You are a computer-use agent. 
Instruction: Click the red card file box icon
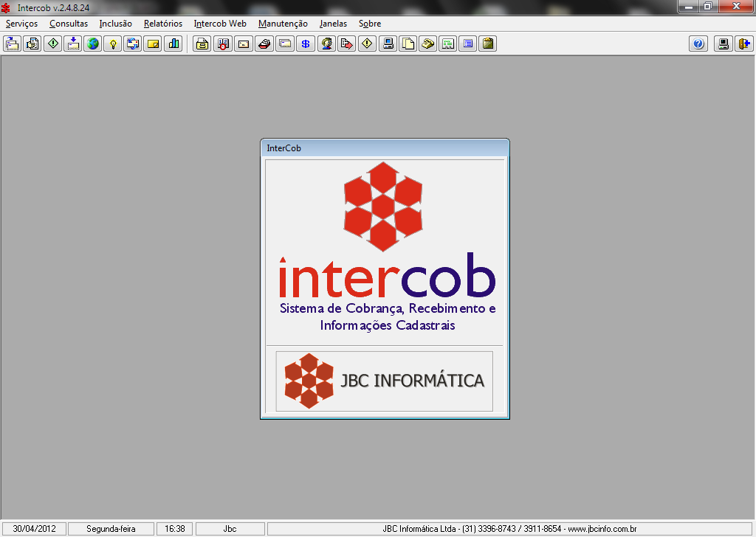pos(264,44)
